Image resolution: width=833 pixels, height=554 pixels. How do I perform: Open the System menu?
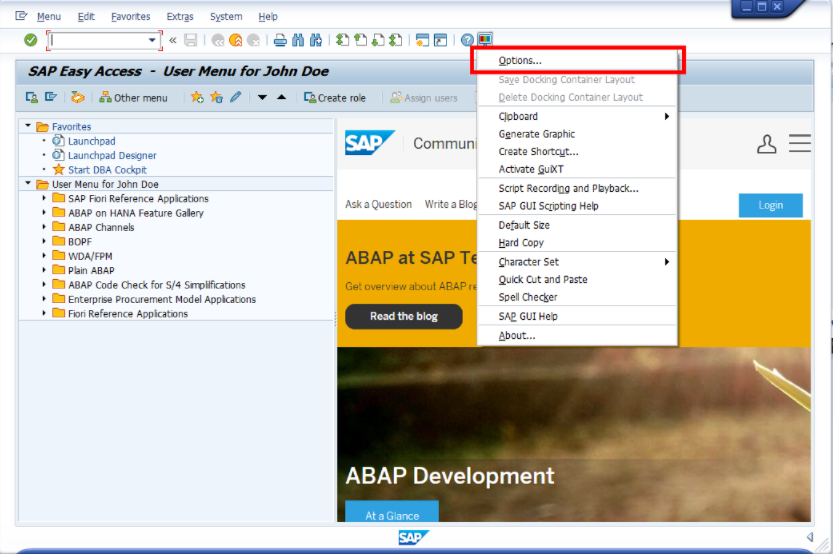226,16
